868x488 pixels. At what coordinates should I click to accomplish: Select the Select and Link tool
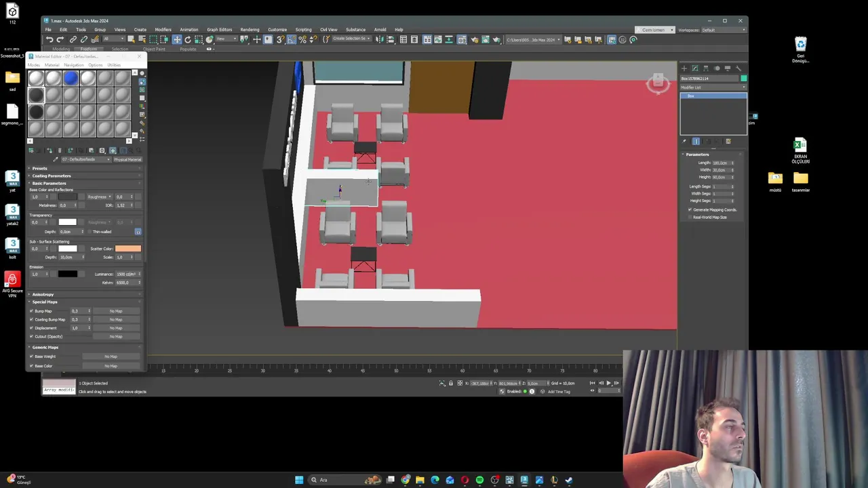(x=73, y=39)
